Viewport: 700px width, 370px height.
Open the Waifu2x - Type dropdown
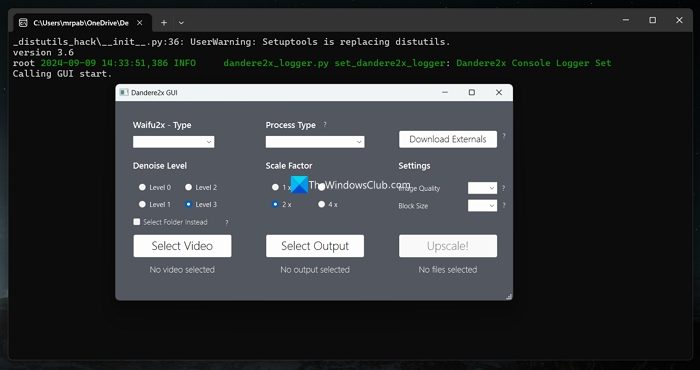(173, 142)
